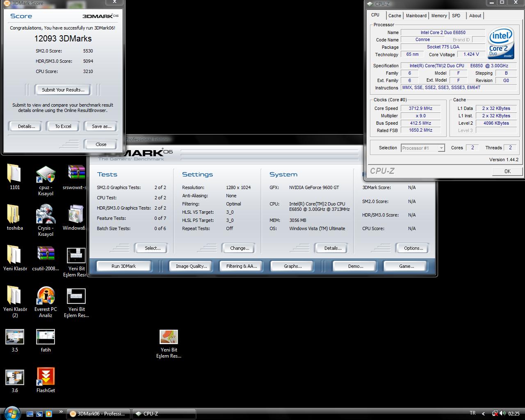Switch to the About tab in CPU-Z
This screenshot has height=420, width=525.
tap(475, 16)
